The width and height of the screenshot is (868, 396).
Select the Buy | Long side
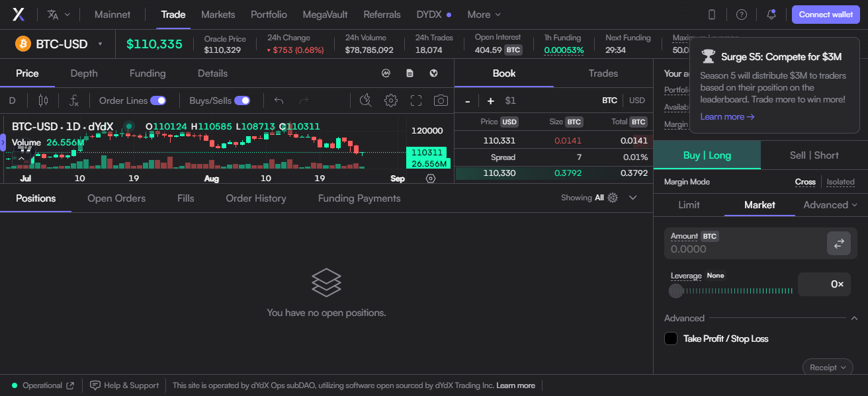707,155
